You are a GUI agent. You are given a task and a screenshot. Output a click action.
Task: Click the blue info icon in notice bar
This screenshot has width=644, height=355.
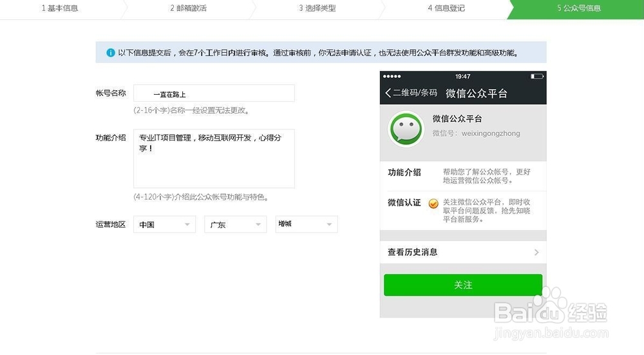pos(111,53)
